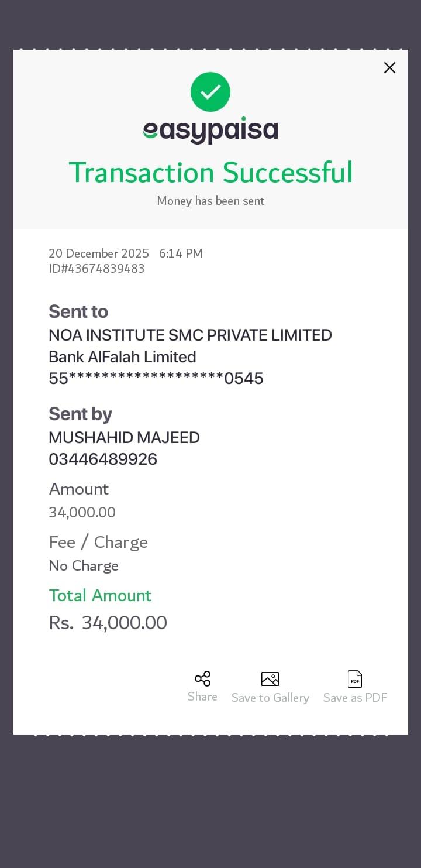
Task: Tap the Share icon
Action: pyautogui.click(x=202, y=679)
